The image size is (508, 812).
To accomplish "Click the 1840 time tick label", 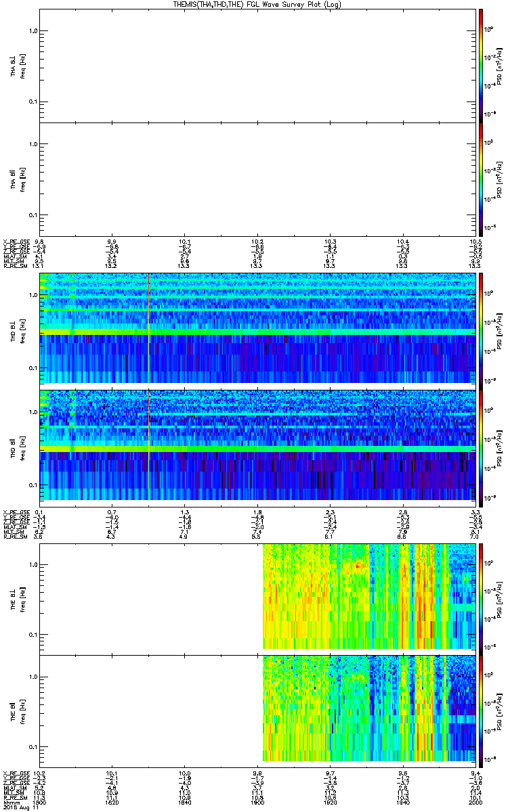I will 184,802.
